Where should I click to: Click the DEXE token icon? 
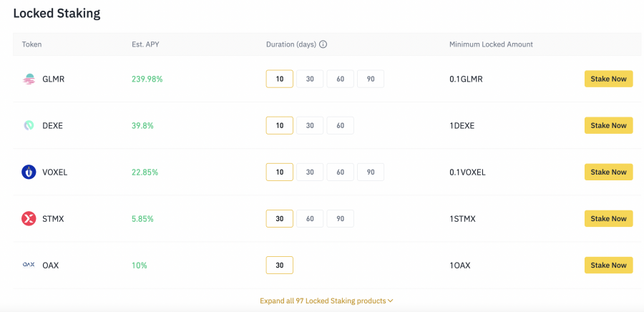coord(29,125)
